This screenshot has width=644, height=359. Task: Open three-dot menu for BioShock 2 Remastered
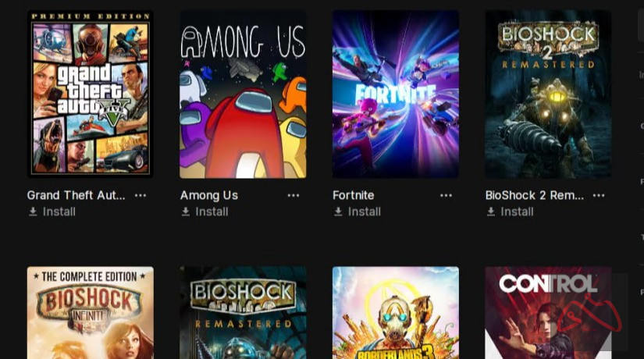pyautogui.click(x=599, y=196)
